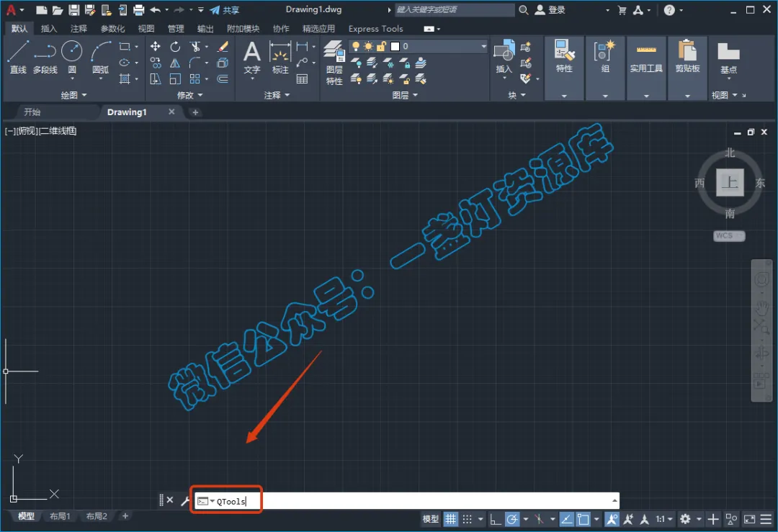Toggle auto-add annotation scales in status bar
Screen dimensions: 778x532
pos(628,519)
